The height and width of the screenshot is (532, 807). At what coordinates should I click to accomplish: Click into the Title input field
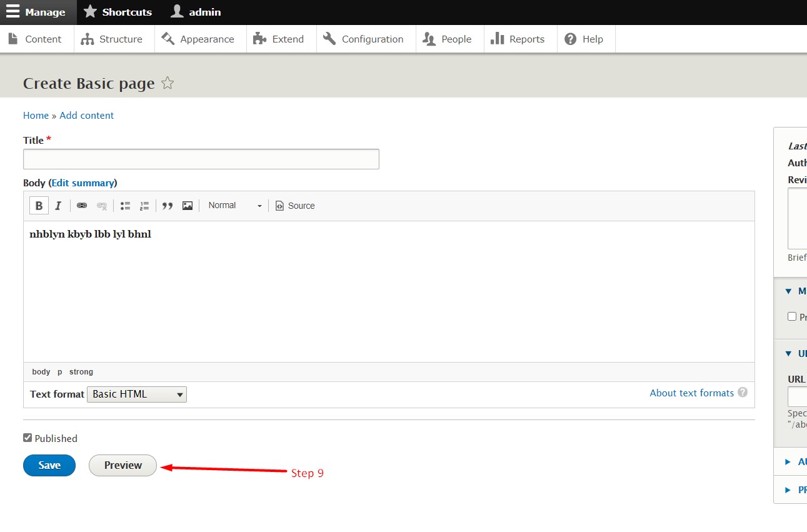[201, 159]
